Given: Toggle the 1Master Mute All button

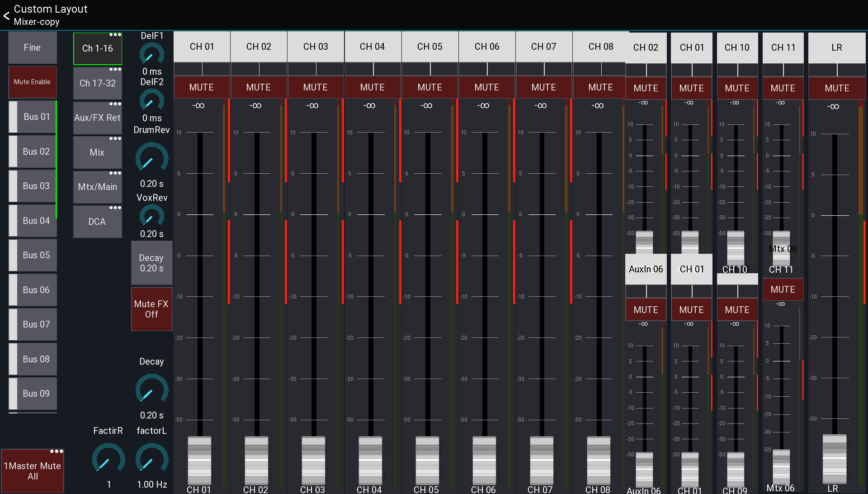Looking at the screenshot, I should pyautogui.click(x=33, y=471).
